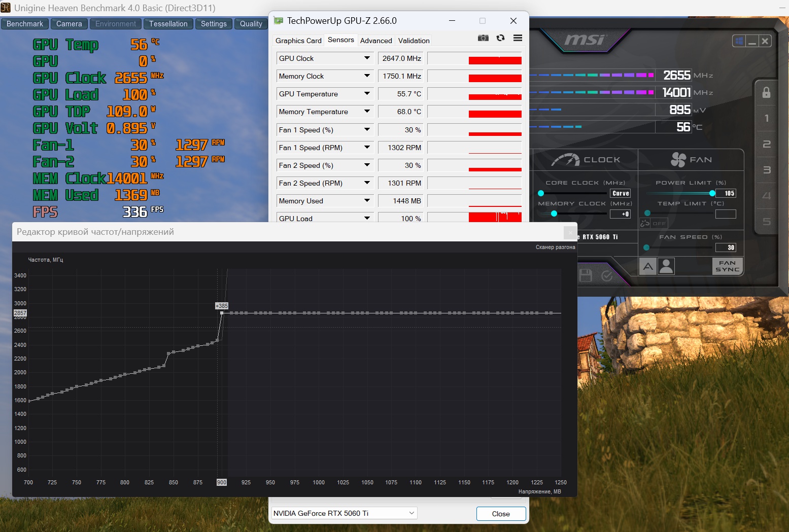Expand the GPU Clock sensor dropdown
This screenshot has width=789, height=532.
tap(367, 58)
